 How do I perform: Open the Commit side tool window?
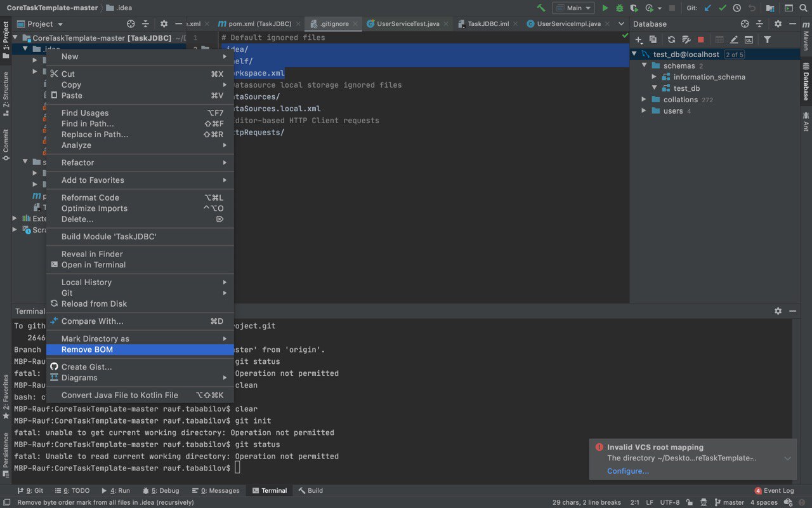(6, 145)
